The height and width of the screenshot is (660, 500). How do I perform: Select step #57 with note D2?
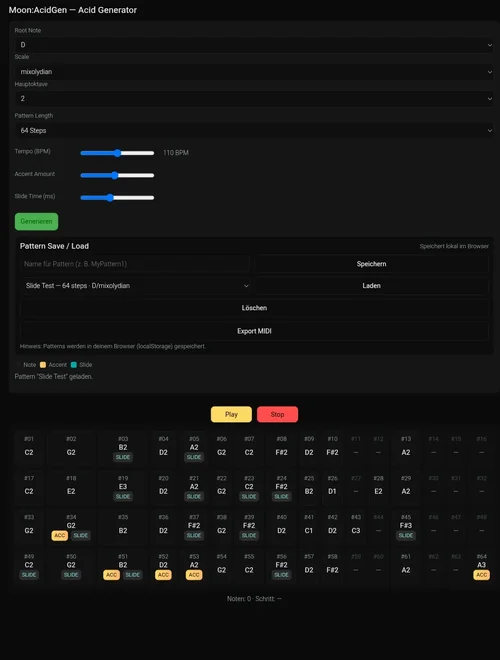[309, 566]
